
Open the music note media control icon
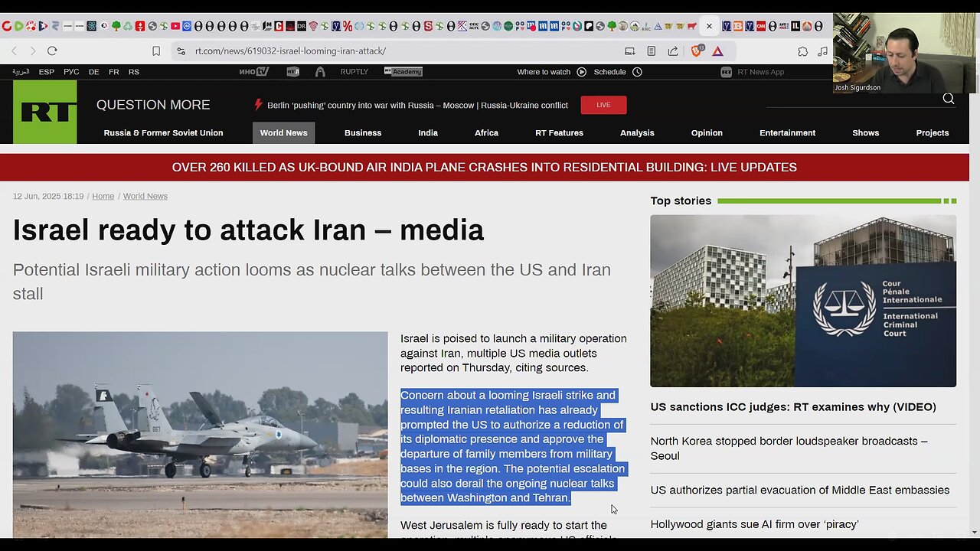coord(822,51)
